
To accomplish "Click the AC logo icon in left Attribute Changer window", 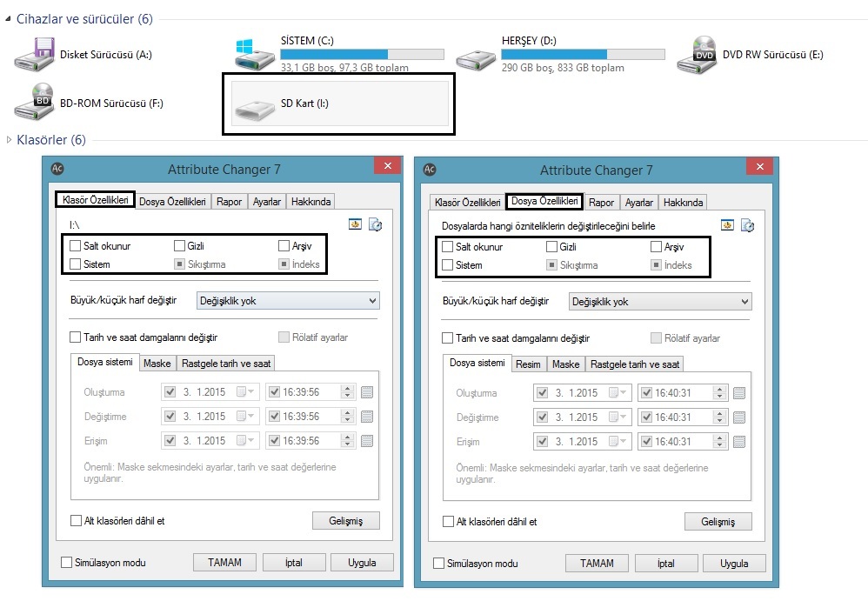I will coord(57,169).
